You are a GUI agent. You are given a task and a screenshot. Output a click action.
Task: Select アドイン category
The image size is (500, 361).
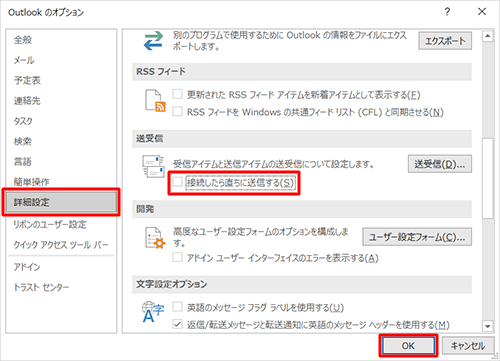pyautogui.click(x=61, y=267)
